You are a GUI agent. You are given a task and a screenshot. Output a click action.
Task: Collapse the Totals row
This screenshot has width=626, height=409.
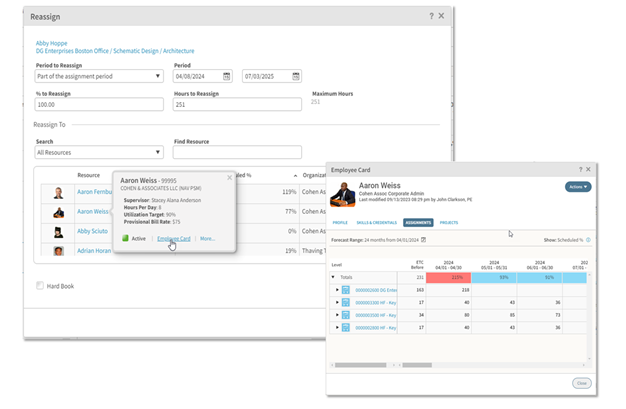333,277
